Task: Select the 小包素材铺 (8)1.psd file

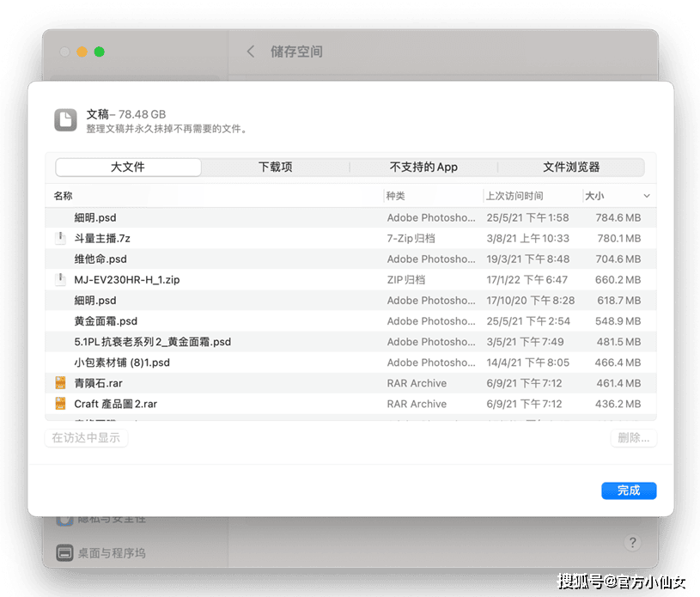Action: [x=122, y=362]
